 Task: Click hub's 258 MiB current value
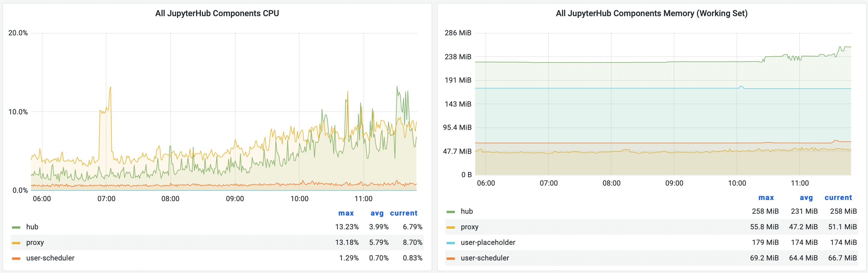pyautogui.click(x=843, y=211)
